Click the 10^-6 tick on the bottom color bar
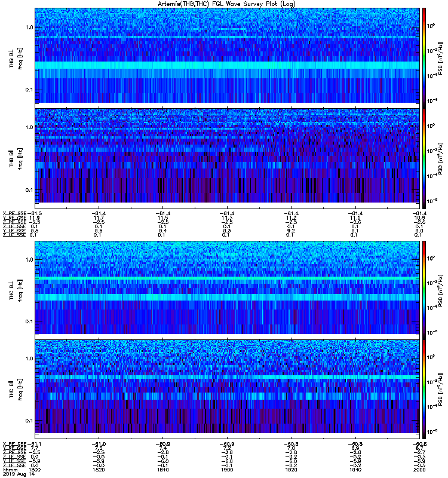The image size is (448, 478). 432,431
